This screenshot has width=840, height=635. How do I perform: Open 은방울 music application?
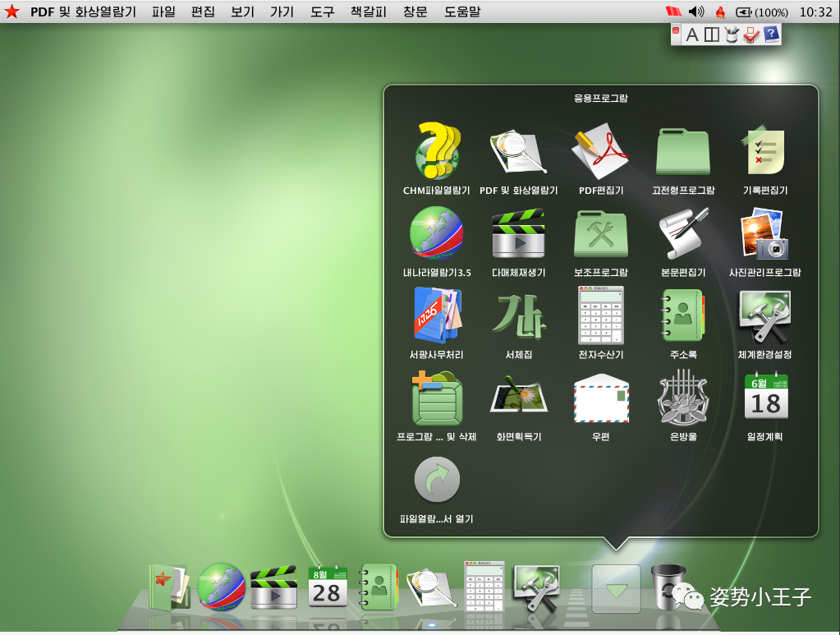point(683,398)
